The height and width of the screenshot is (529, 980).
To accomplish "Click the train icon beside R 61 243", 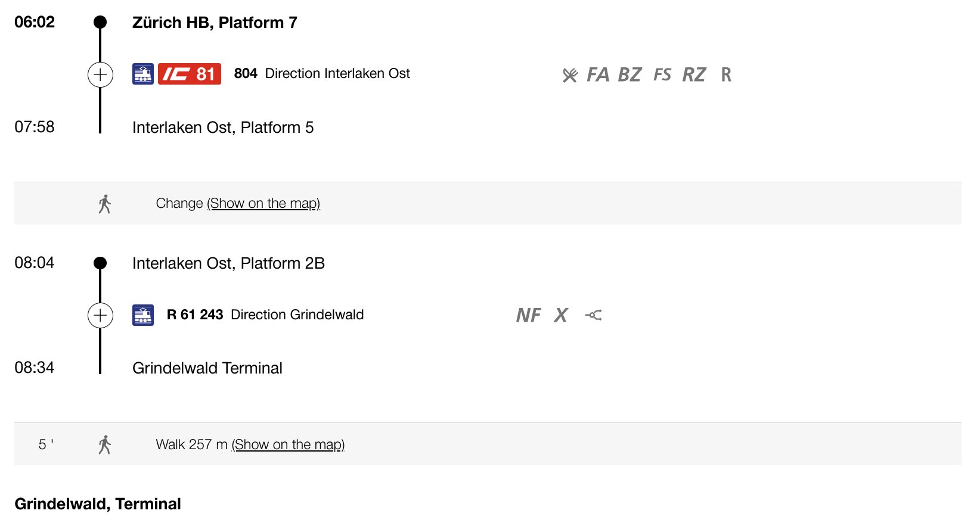I will pyautogui.click(x=143, y=315).
